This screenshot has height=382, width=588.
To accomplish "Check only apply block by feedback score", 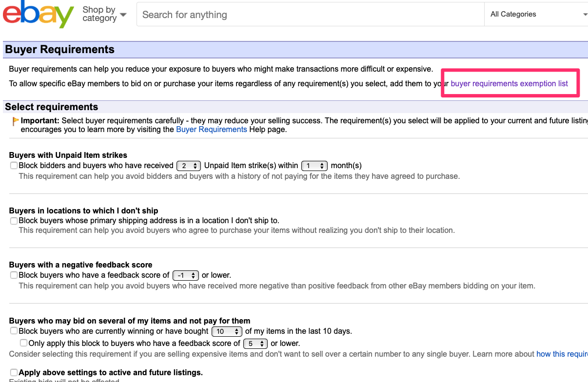I will pyautogui.click(x=23, y=343).
